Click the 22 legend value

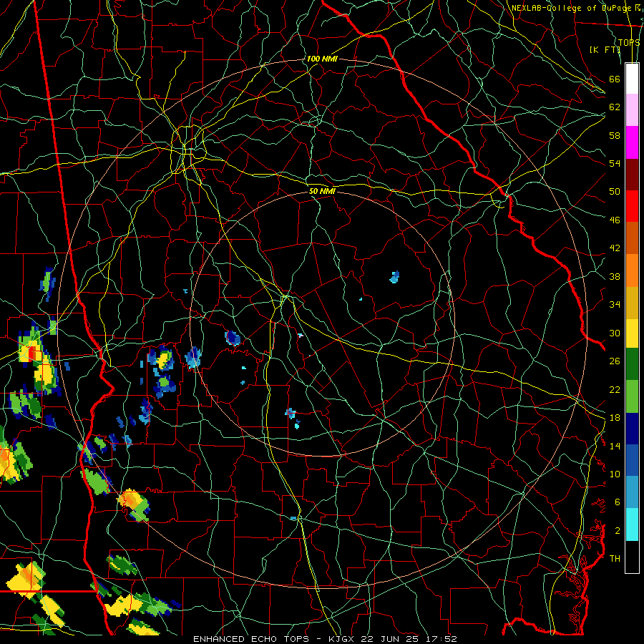pos(615,389)
